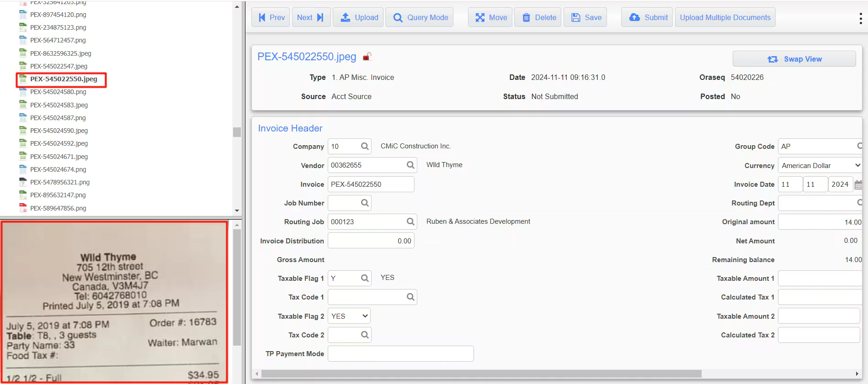
Task: Click the Company code input field
Action: [x=344, y=147]
